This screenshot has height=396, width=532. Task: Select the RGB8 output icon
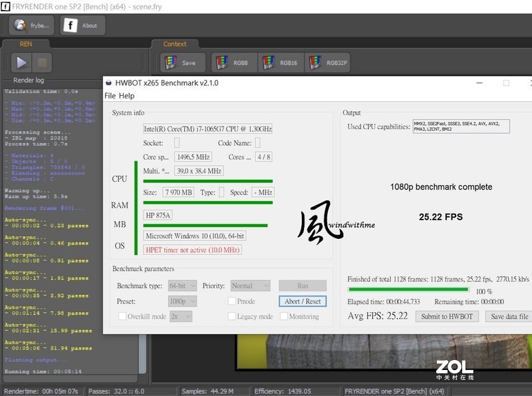pyautogui.click(x=233, y=62)
